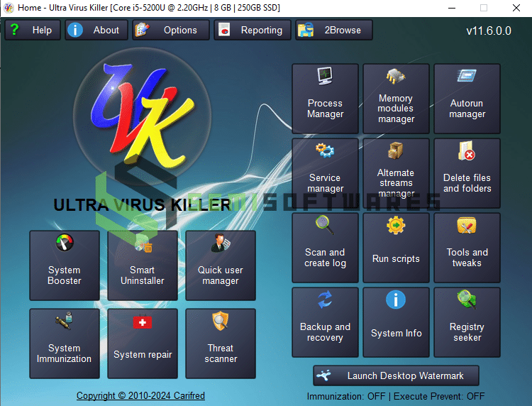Click the Execute Prevent: OFF status text

pos(439,396)
